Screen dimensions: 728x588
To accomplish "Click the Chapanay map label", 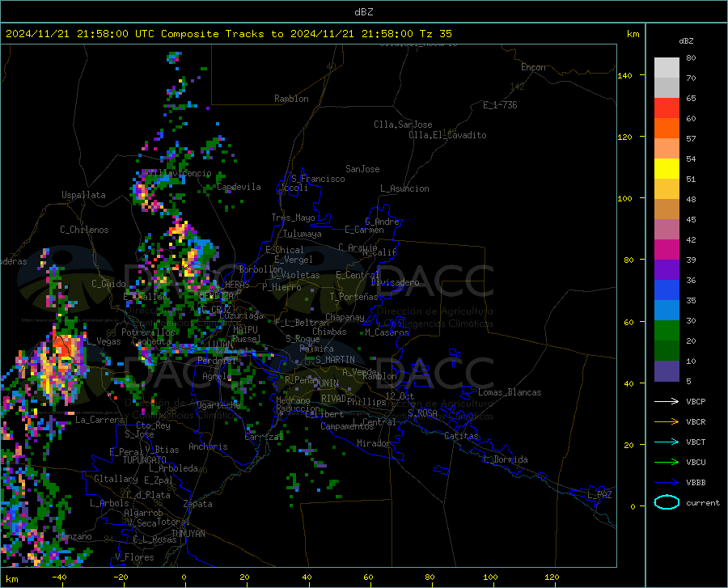I will tap(345, 317).
